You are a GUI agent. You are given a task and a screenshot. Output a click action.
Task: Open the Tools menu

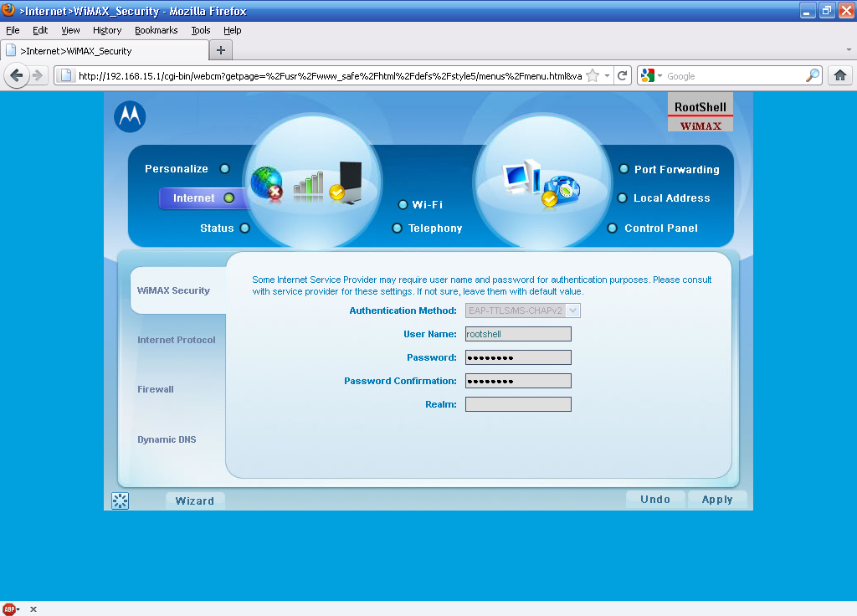201,30
